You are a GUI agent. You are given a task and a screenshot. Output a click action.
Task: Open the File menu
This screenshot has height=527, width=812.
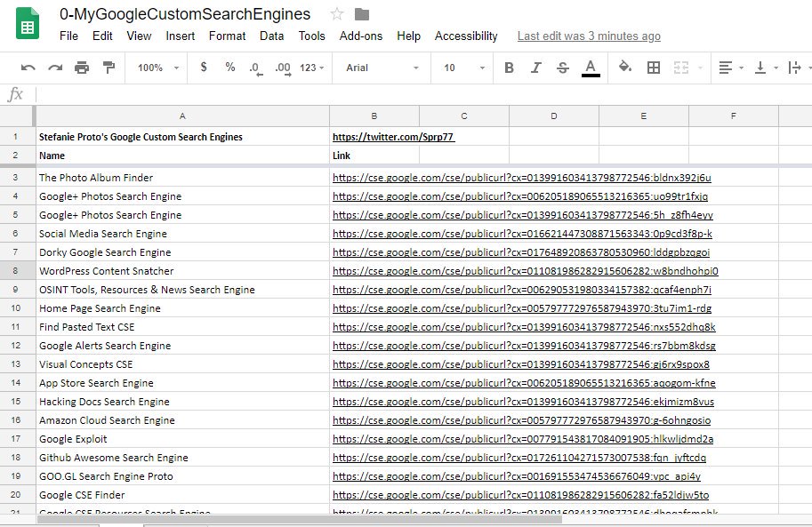[68, 36]
